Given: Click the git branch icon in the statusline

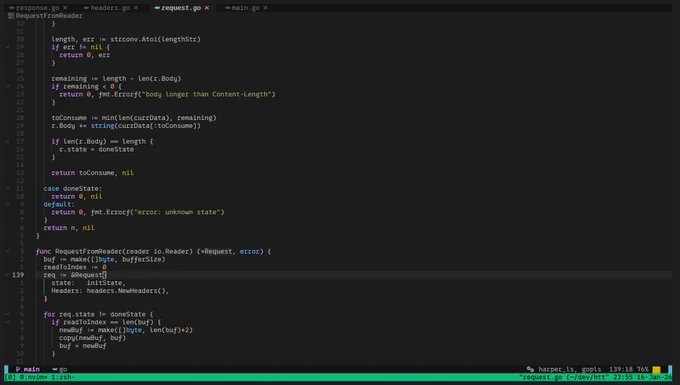Looking at the screenshot, I should 18,369.
